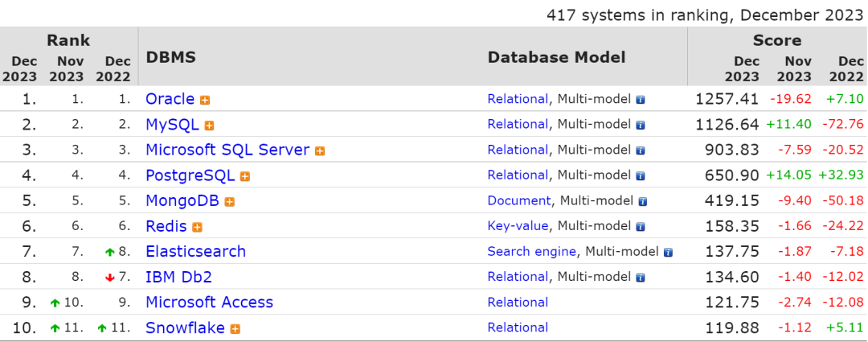Open the Microsoft SQL Server link

tap(227, 150)
